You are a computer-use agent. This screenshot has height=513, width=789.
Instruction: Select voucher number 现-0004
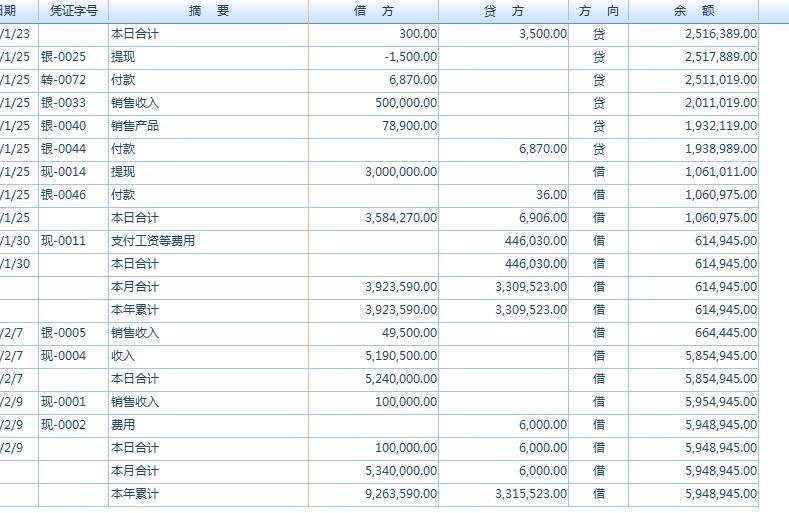click(x=63, y=356)
